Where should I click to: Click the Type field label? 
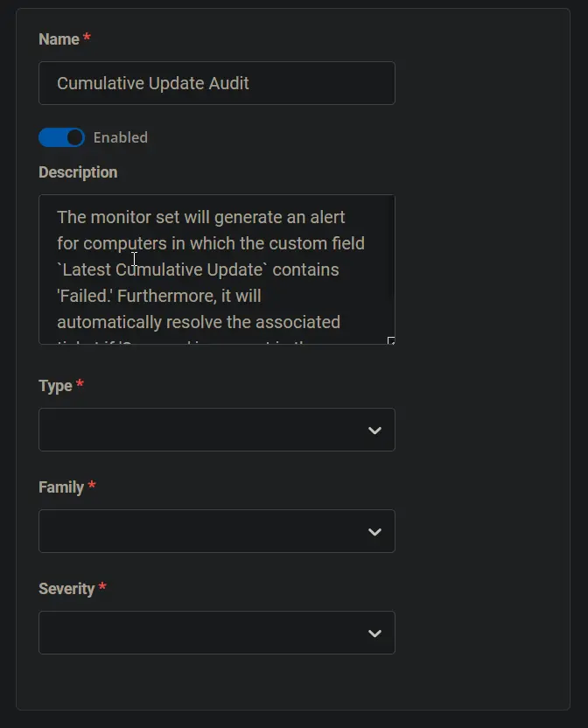click(x=55, y=386)
